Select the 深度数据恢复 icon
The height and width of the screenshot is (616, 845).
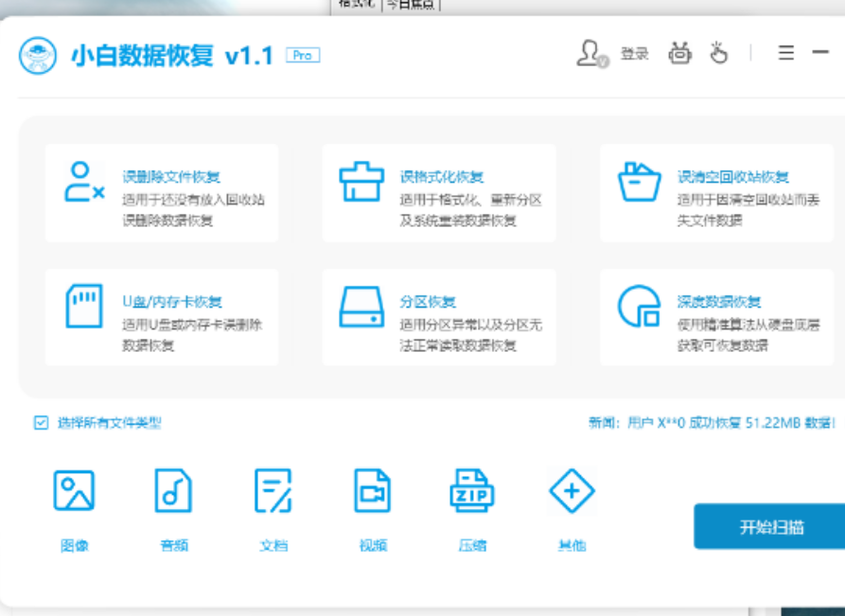tap(639, 307)
